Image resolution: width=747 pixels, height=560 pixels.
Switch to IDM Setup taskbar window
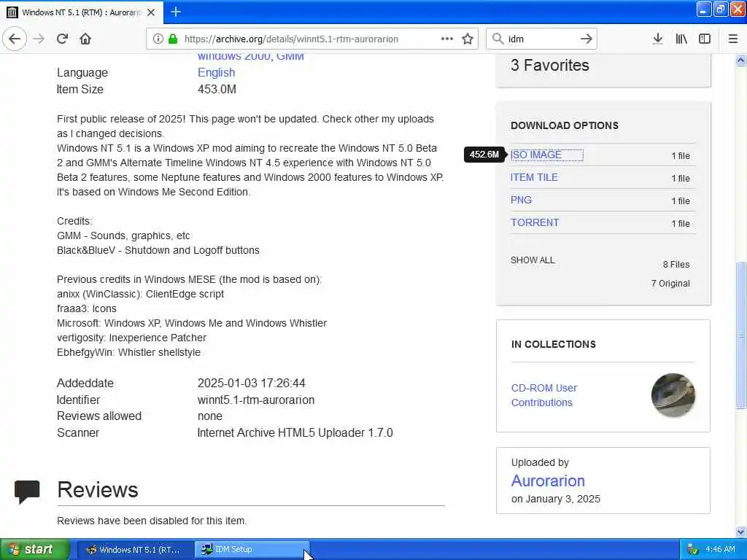pos(252,550)
